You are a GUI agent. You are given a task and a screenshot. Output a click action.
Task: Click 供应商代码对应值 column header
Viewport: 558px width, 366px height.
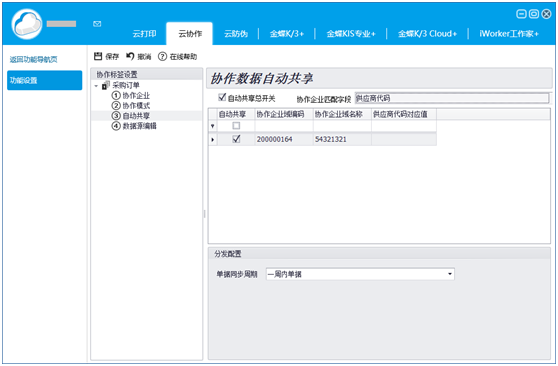(x=404, y=114)
